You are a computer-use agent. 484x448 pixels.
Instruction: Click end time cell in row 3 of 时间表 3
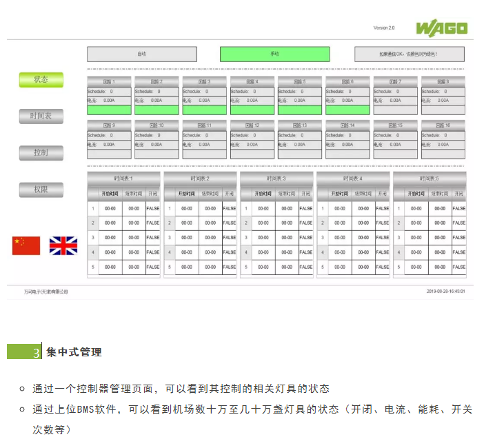286,238
